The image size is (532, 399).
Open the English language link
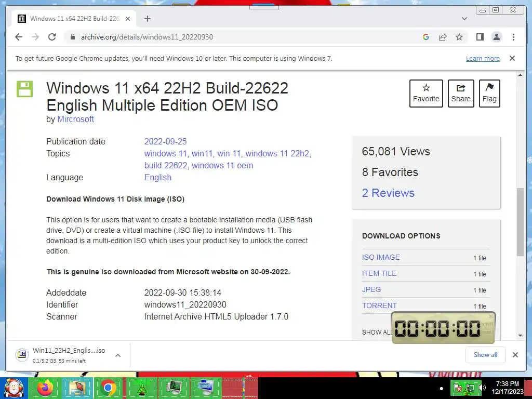[x=158, y=178]
